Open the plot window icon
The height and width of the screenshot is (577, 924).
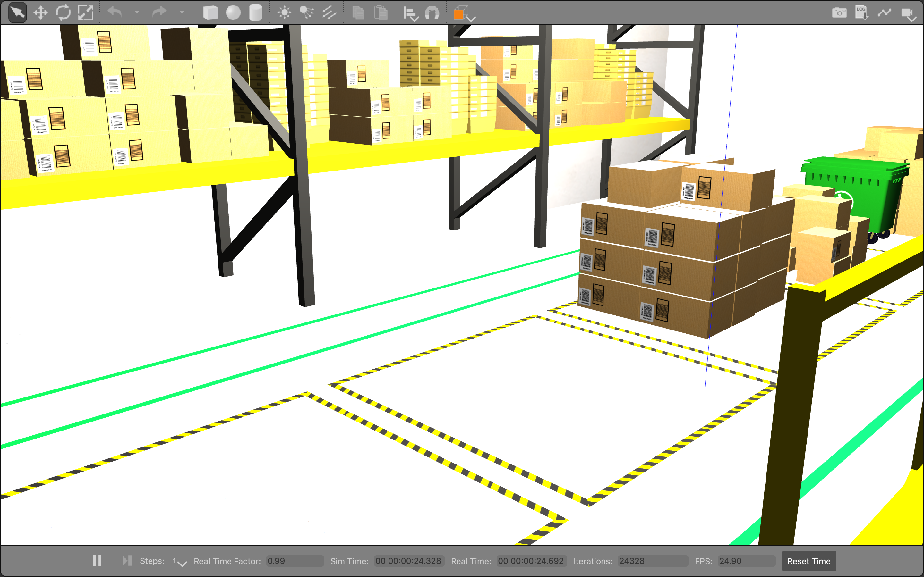coord(884,13)
